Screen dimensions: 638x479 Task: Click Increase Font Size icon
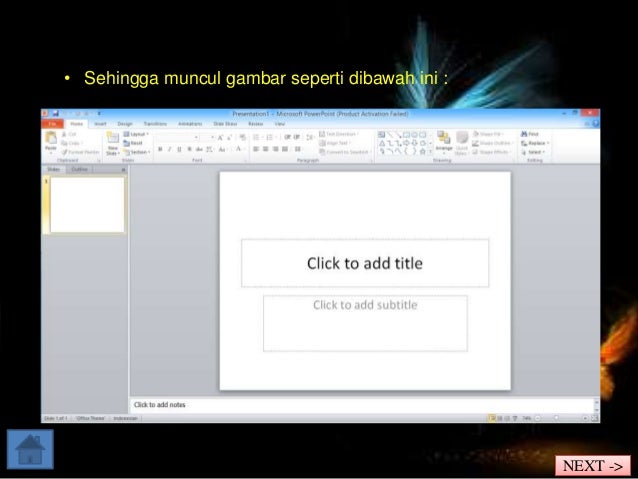click(x=220, y=138)
